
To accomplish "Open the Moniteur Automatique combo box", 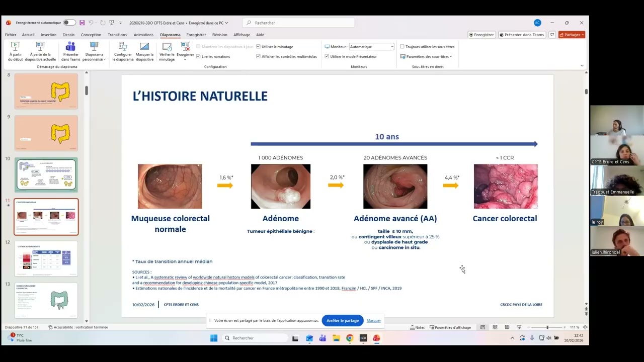I will pos(371,47).
